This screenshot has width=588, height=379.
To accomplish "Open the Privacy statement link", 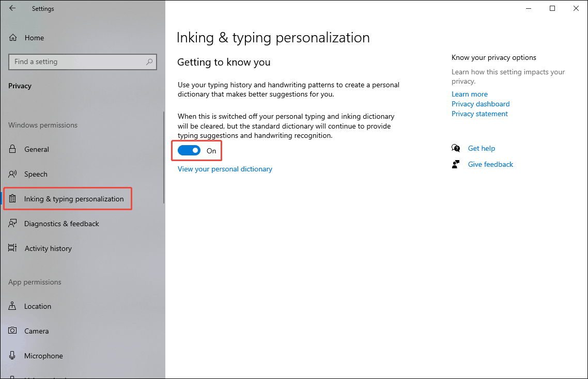I will coord(479,114).
